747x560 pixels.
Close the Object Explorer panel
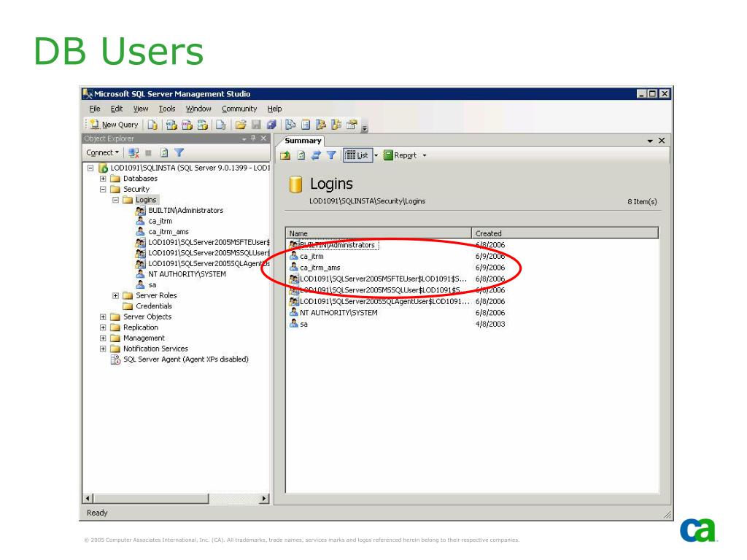[263, 139]
